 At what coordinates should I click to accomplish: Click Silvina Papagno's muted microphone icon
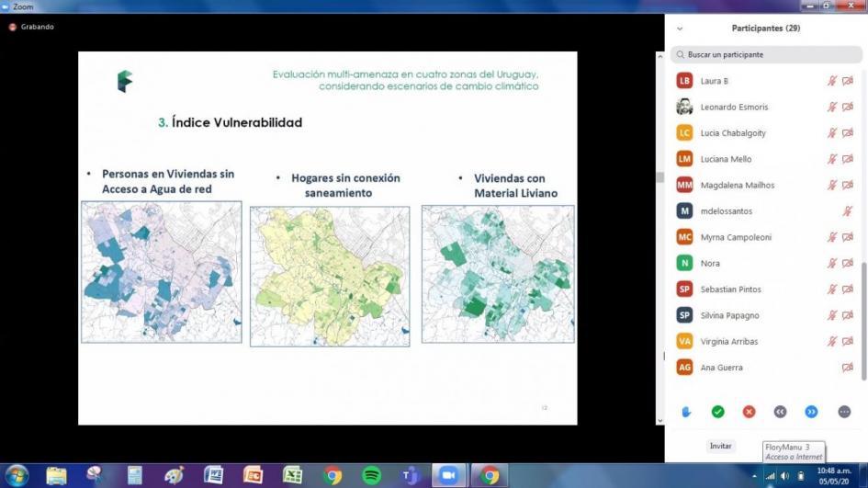tap(831, 315)
